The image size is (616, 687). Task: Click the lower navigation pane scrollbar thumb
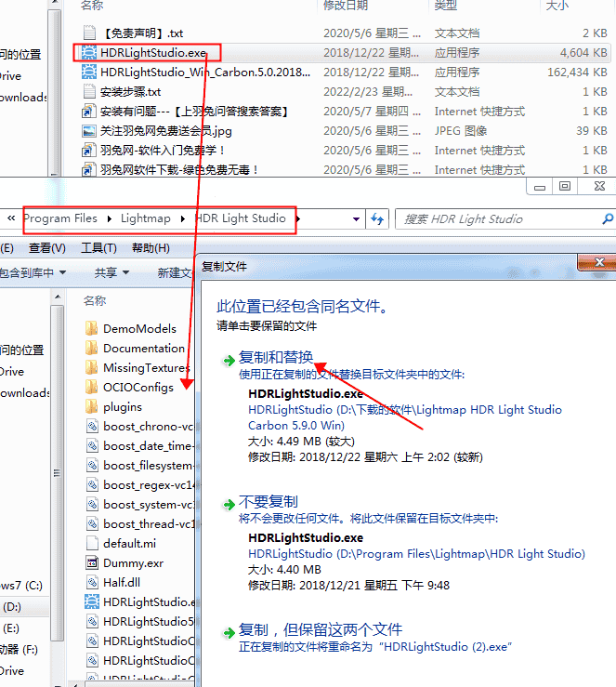click(58, 473)
